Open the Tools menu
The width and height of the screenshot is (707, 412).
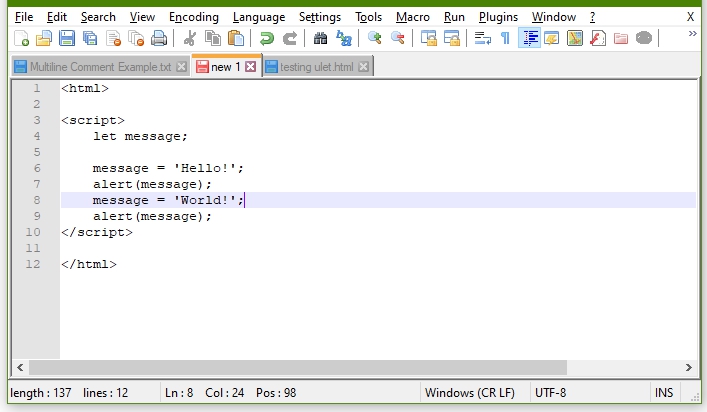pyautogui.click(x=368, y=17)
